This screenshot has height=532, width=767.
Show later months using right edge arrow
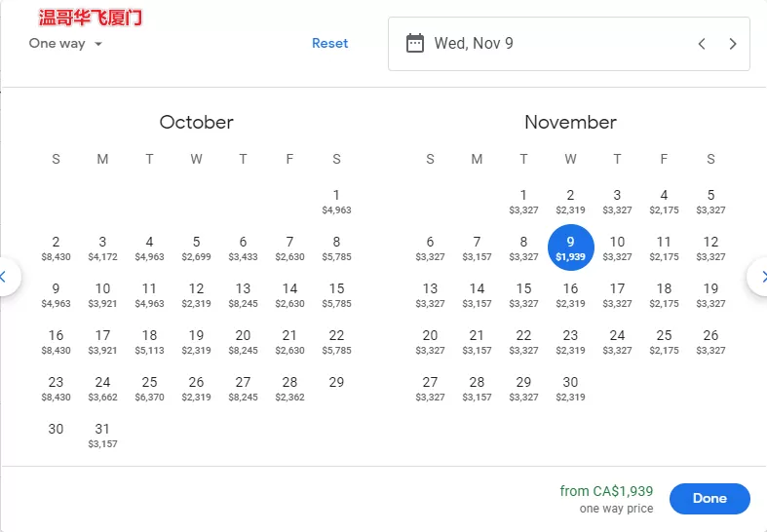[758, 277]
